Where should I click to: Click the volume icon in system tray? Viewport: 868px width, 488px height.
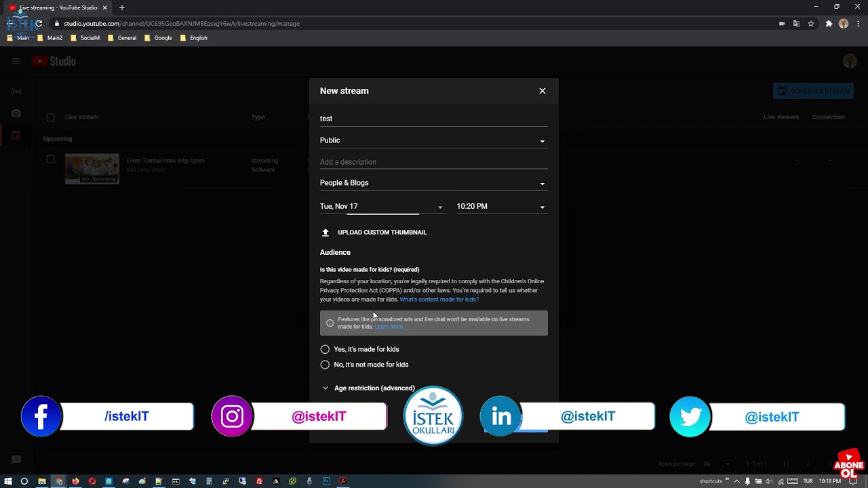pos(768,481)
